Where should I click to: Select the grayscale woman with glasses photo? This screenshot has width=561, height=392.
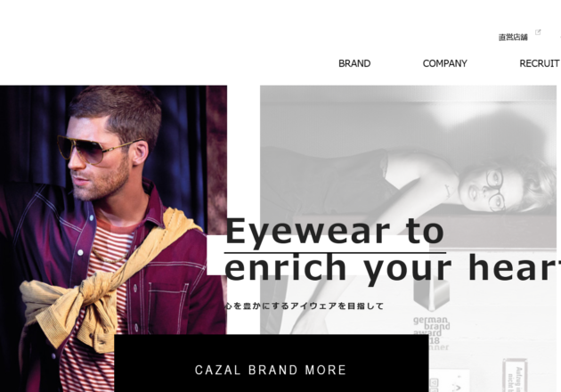[x=408, y=239]
